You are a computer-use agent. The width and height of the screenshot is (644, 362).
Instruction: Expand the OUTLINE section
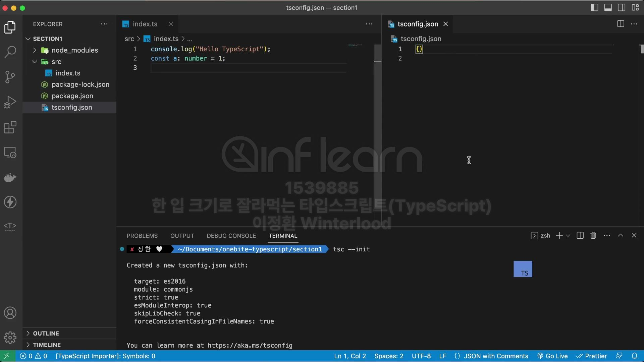point(46,334)
